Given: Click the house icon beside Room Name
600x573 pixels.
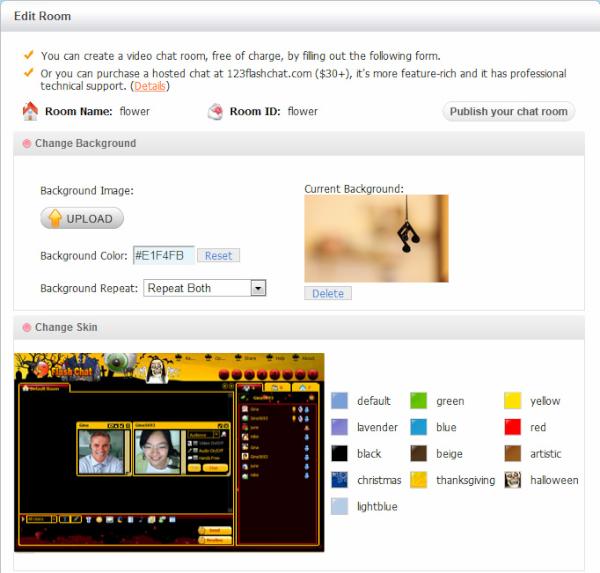Looking at the screenshot, I should point(30,111).
